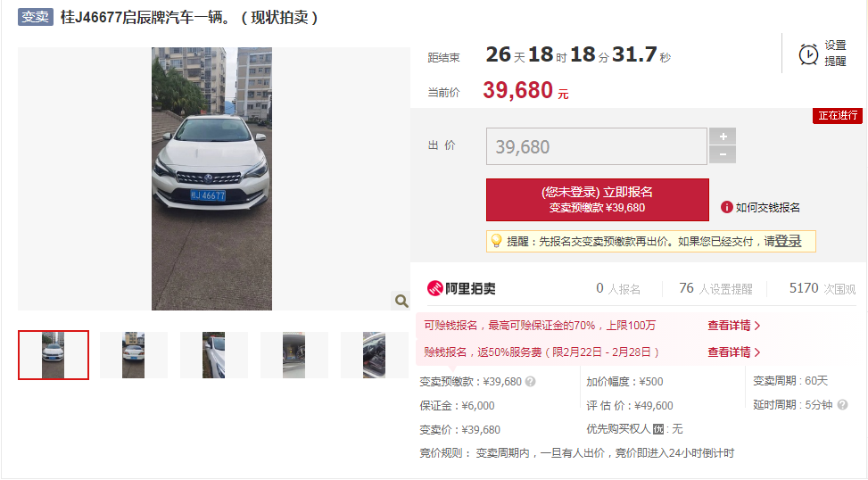The width and height of the screenshot is (868, 480).
Task: Open 查看详情 for 返50%服务费 promotion
Action: coord(733,352)
